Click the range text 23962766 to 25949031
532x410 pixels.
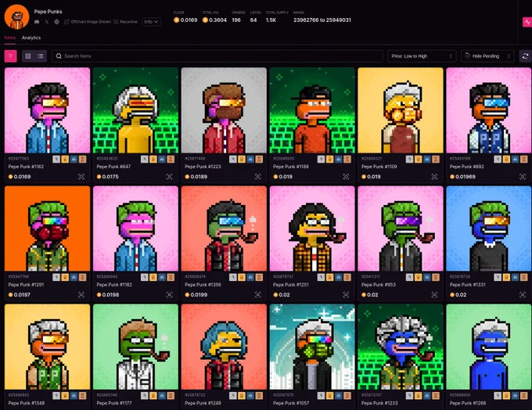pyautogui.click(x=322, y=20)
